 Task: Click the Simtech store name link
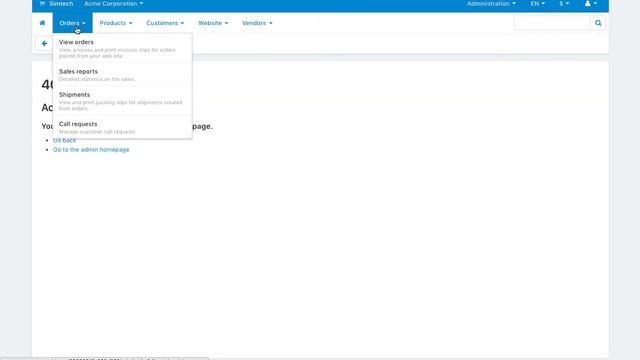tap(61, 4)
